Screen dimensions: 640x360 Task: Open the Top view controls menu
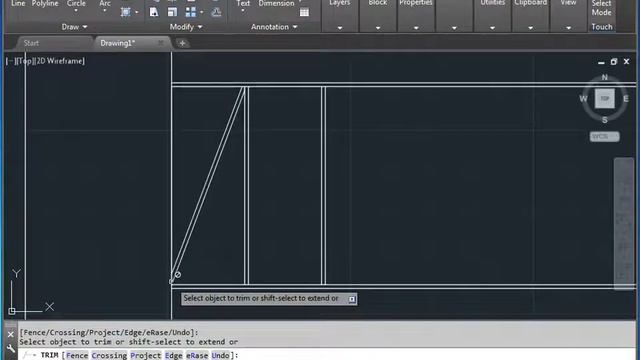(x=25, y=61)
